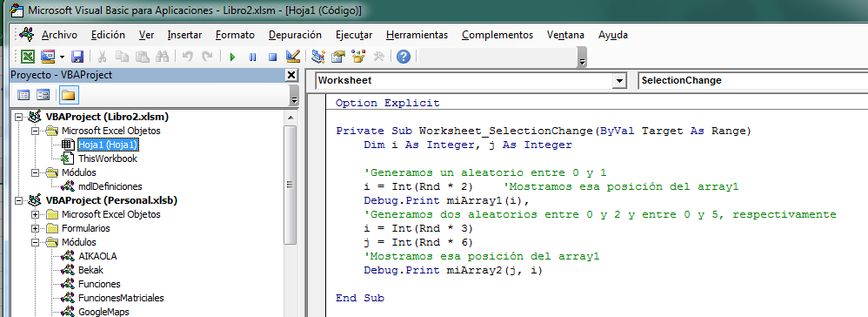Collapse VBAProject (Personal.xlsb) node
This screenshot has width=868, height=317.
[18, 200]
